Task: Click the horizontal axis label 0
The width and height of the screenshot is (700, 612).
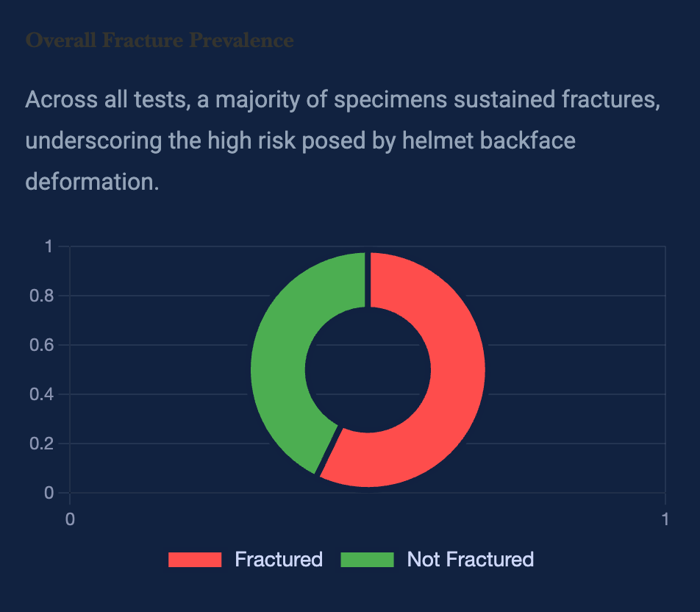Action: [70, 519]
